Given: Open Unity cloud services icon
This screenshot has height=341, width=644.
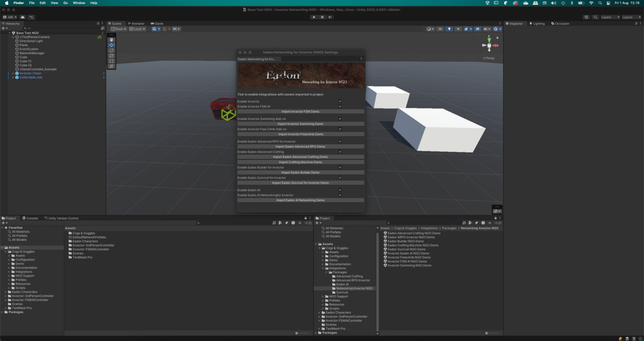Looking at the screenshot, I should [23, 17].
